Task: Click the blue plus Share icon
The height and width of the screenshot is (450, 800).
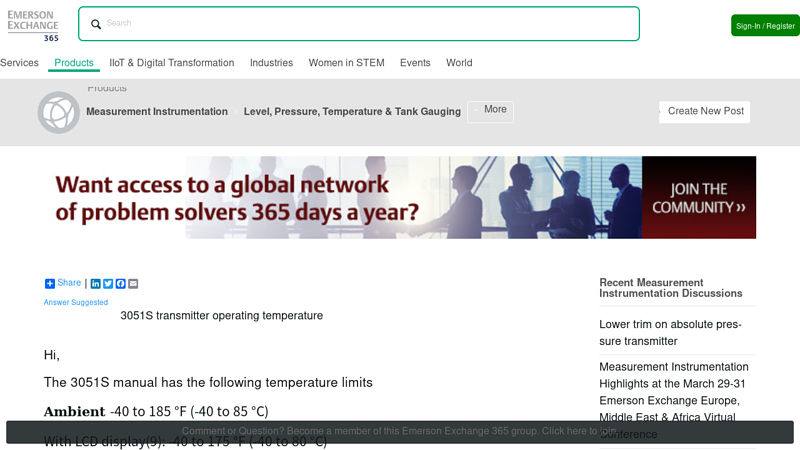Action: (49, 284)
